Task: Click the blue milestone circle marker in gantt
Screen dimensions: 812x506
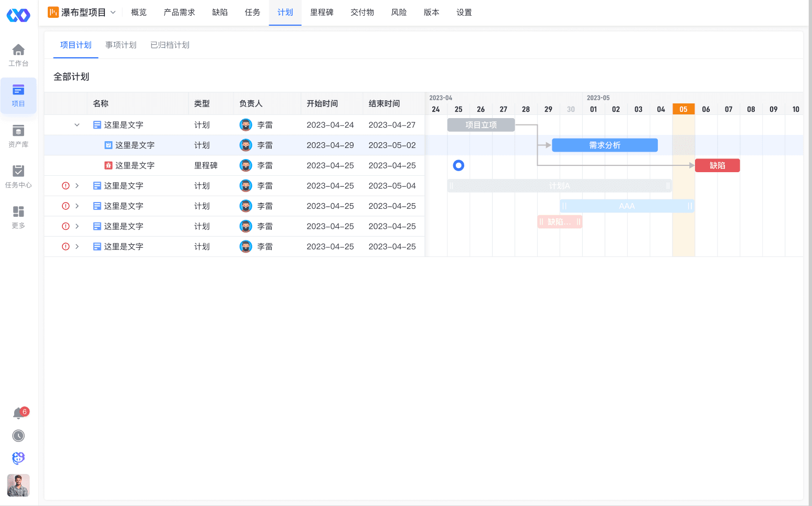Action: point(458,166)
